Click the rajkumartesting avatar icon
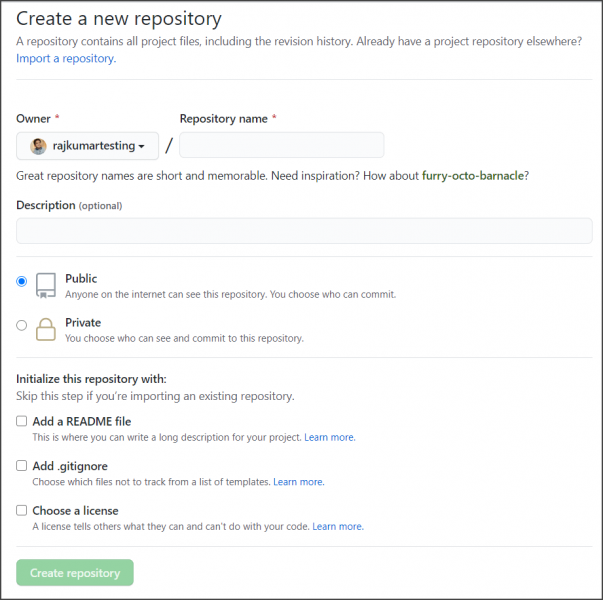The width and height of the screenshot is (603, 600). (38, 146)
